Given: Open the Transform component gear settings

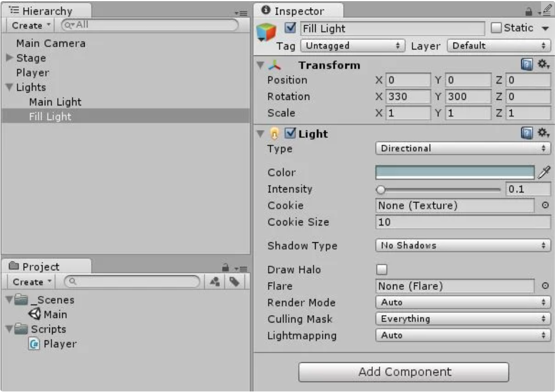Looking at the screenshot, I should (x=543, y=65).
